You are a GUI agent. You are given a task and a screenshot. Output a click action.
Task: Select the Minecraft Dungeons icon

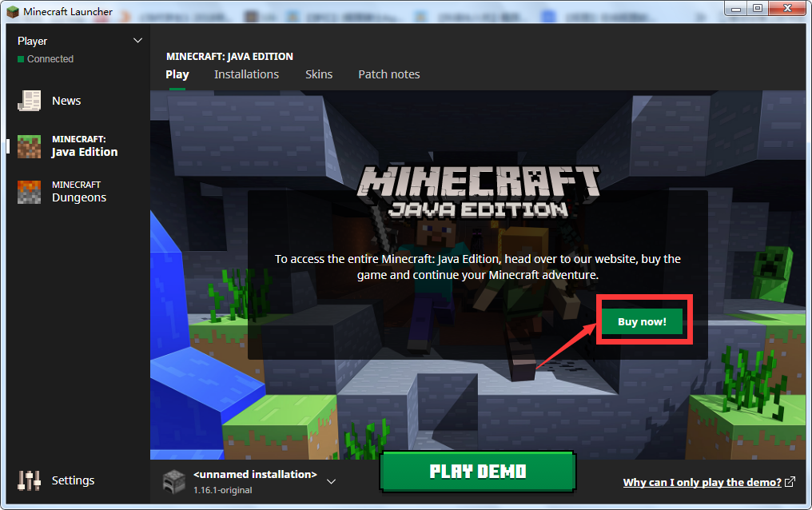tap(29, 192)
